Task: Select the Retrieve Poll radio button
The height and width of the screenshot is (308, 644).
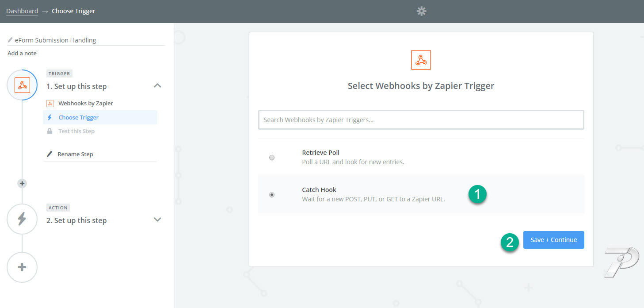Action: (272, 158)
